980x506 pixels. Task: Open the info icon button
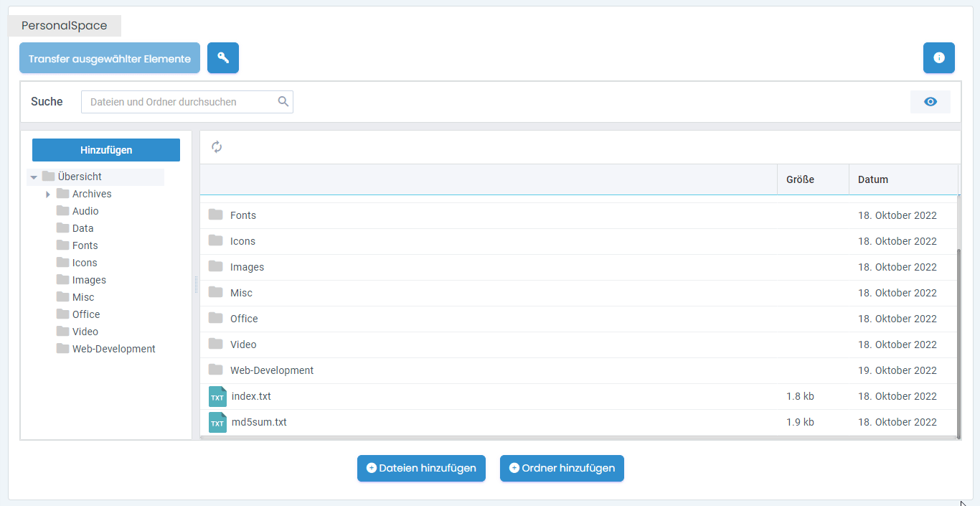(x=938, y=58)
